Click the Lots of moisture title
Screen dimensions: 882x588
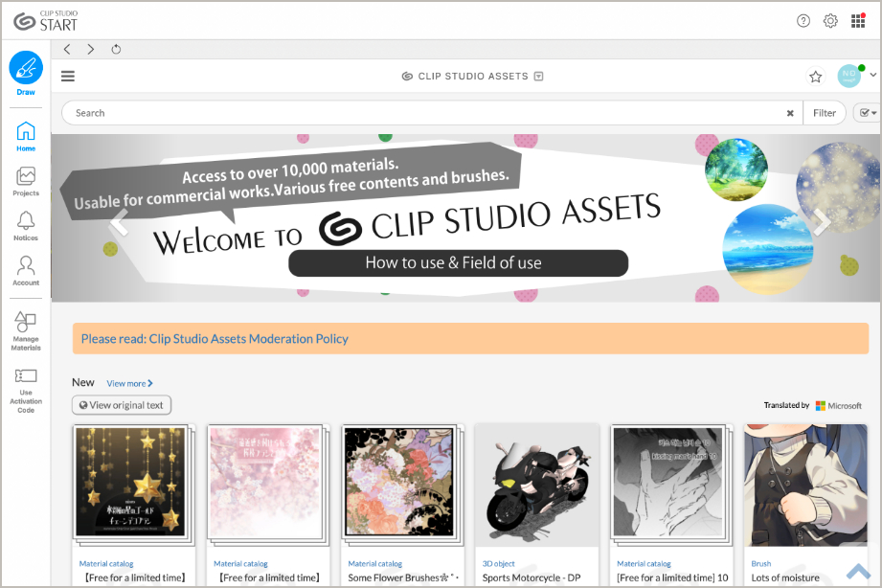tap(785, 577)
